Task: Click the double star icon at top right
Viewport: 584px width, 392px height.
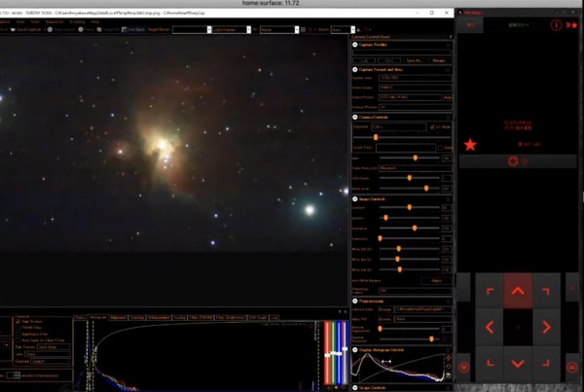Action: pos(572,25)
